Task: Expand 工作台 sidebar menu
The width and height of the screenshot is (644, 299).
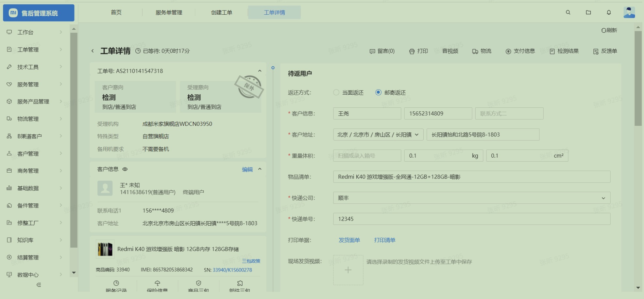Action: [35, 32]
